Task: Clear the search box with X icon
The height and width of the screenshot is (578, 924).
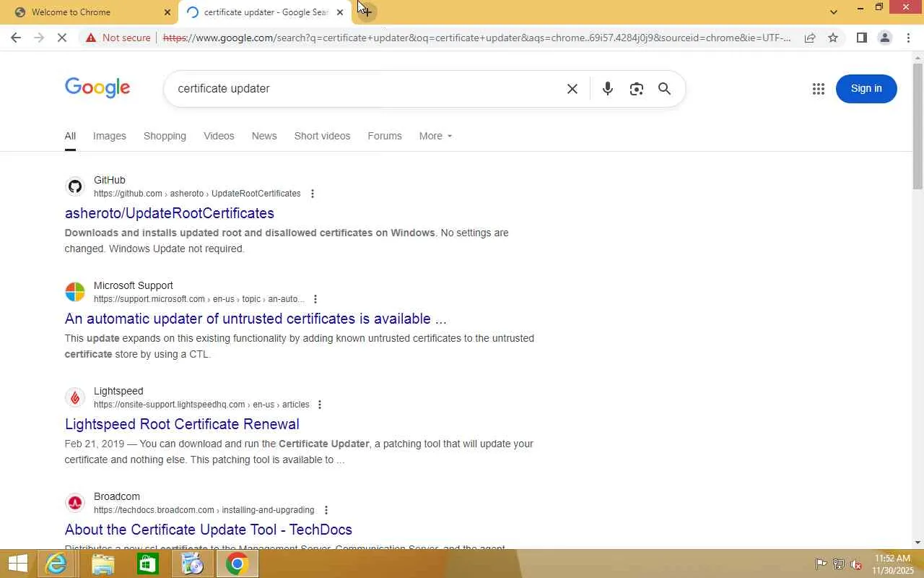Action: click(572, 89)
